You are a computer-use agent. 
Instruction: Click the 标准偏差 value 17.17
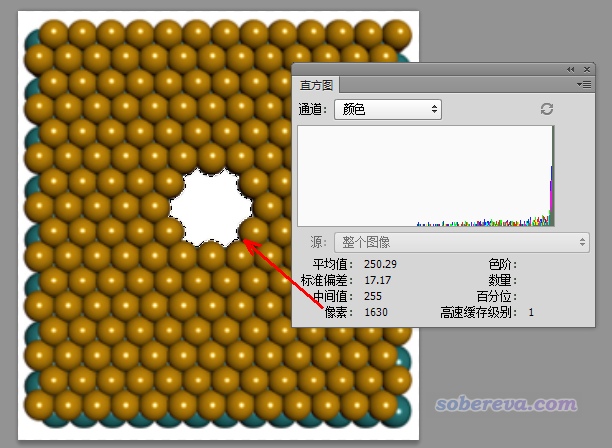click(x=376, y=280)
